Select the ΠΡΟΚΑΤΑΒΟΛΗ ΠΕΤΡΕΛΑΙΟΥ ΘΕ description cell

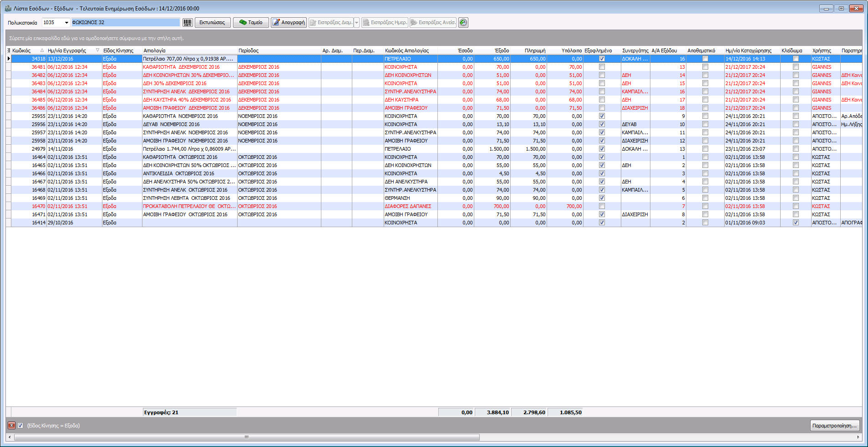click(189, 206)
